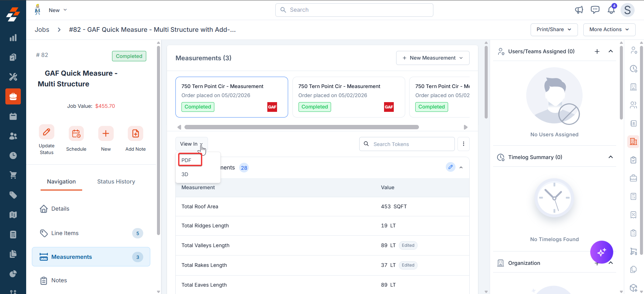This screenshot has height=294, width=644.
Task: Open Line Items in the navigation list
Action: (x=91, y=233)
